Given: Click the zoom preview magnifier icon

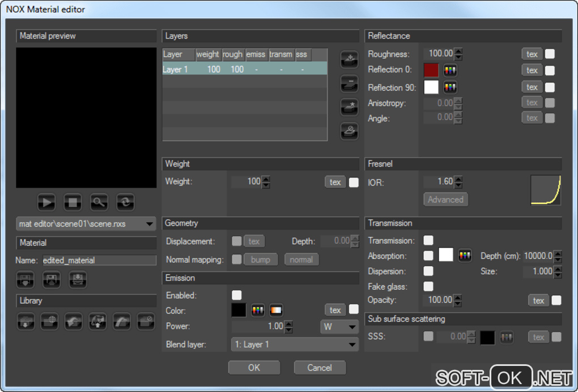Looking at the screenshot, I should (x=99, y=202).
